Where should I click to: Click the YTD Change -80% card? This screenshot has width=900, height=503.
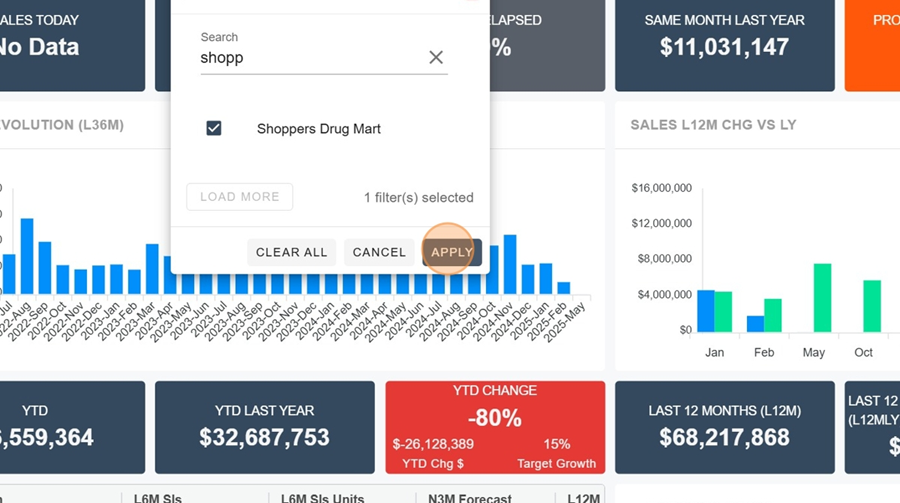495,427
